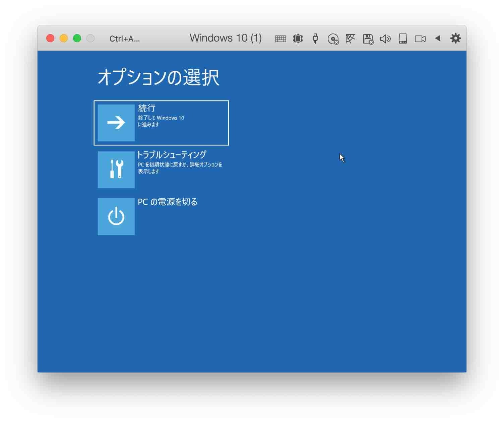Select the 続行 option title
This screenshot has width=504, height=422.
click(147, 108)
